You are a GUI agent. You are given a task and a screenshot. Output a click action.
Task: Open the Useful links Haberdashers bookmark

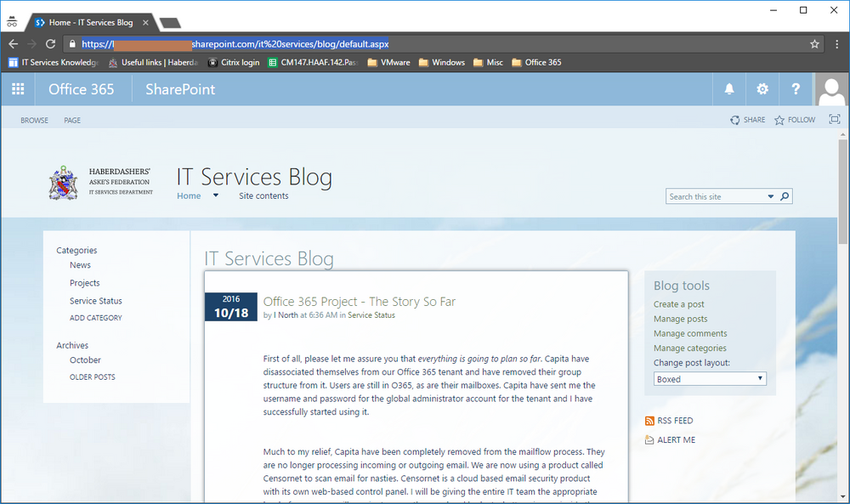(x=153, y=62)
